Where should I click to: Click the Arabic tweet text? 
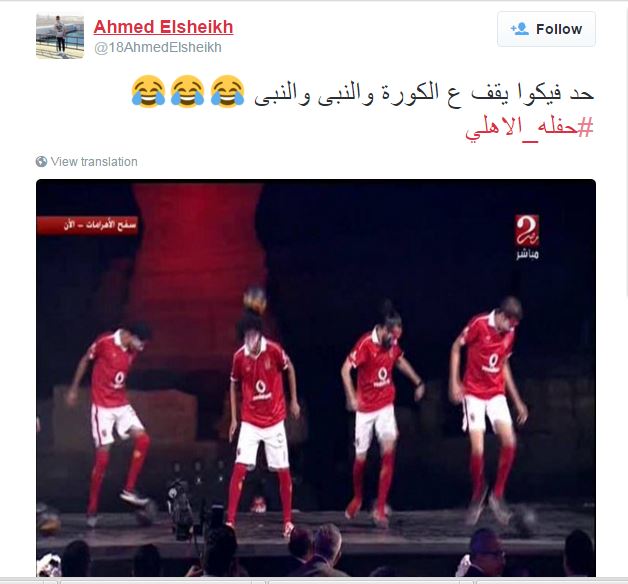click(424, 93)
